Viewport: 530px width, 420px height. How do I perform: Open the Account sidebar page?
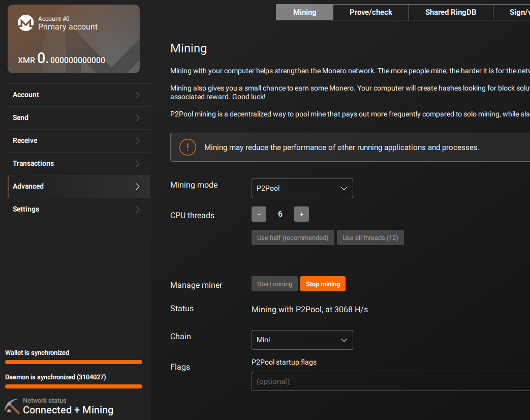coord(78,95)
